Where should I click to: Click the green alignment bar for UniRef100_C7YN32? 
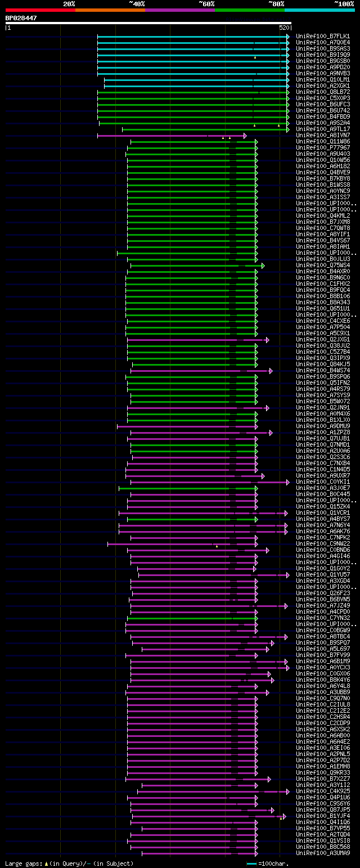point(193,618)
